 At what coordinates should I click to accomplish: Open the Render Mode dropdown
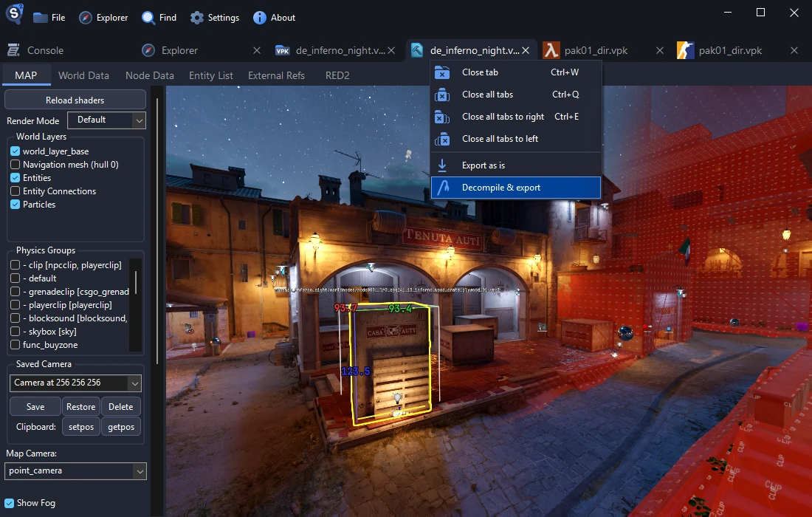(106, 120)
